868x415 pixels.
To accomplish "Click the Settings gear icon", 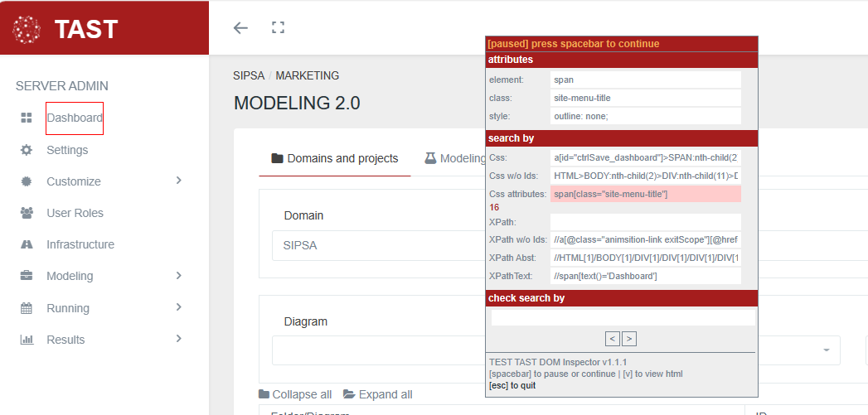I will 27,150.
